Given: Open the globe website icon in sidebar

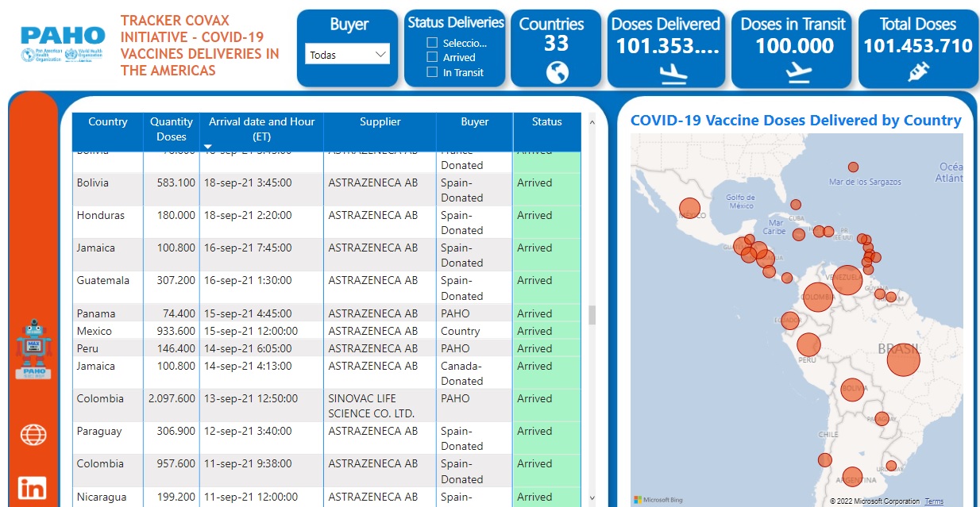Looking at the screenshot, I should 33,435.
